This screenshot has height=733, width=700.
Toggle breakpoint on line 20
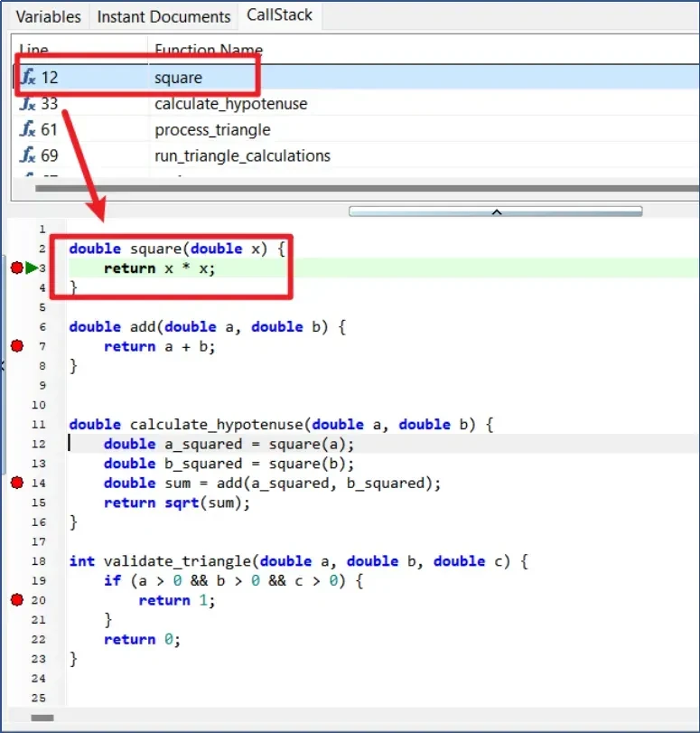(17, 600)
